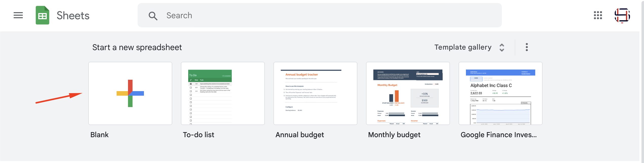The width and height of the screenshot is (644, 163).
Task: Click the Annual budget label
Action: pyautogui.click(x=300, y=135)
